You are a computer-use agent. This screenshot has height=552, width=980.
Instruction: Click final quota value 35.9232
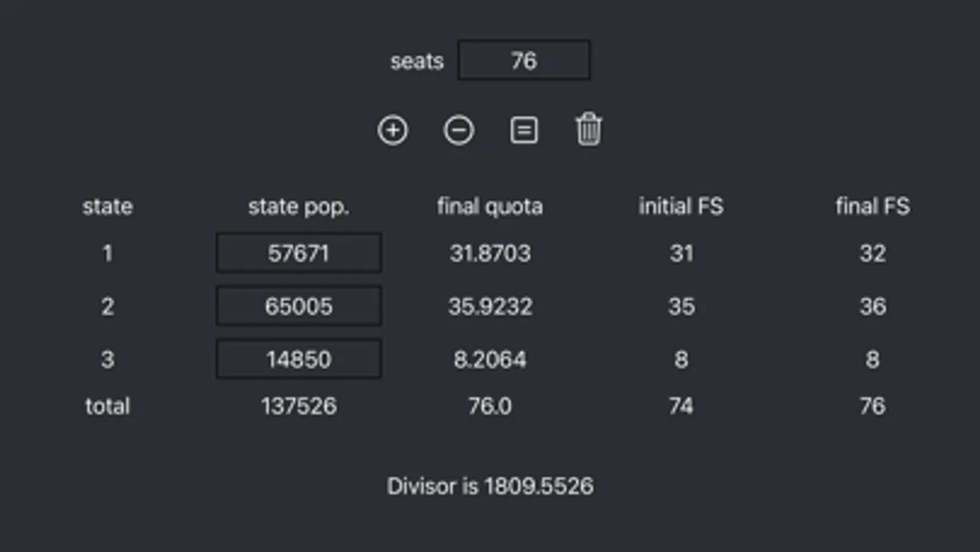pyautogui.click(x=490, y=306)
